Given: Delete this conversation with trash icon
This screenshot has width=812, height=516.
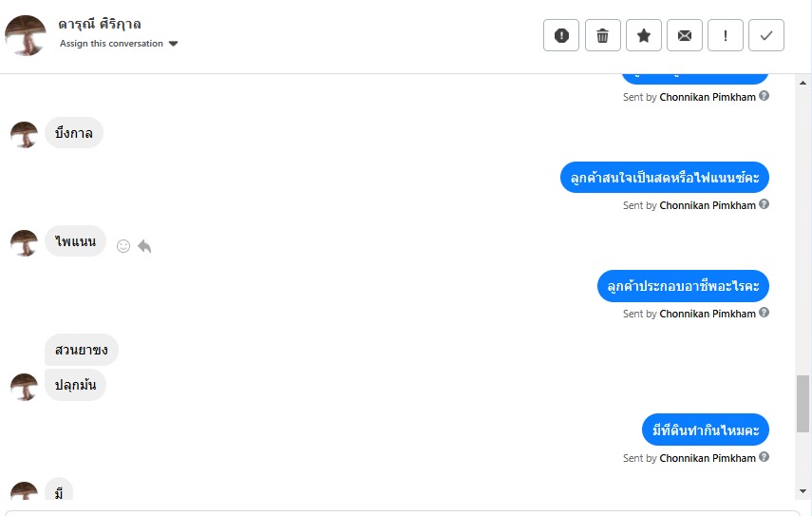Looking at the screenshot, I should (602, 35).
